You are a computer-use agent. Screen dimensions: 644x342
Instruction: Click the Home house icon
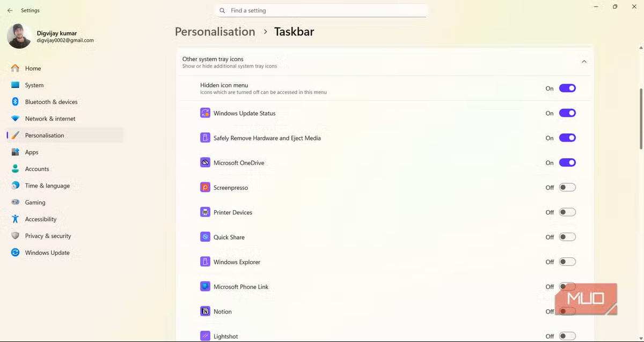(15, 68)
